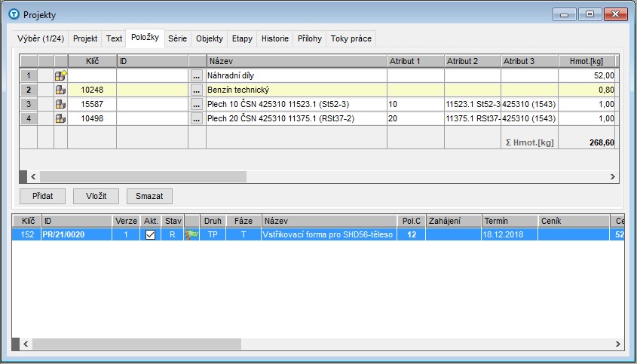Click the Fáze column header
The image size is (637, 364).
tap(243, 221)
